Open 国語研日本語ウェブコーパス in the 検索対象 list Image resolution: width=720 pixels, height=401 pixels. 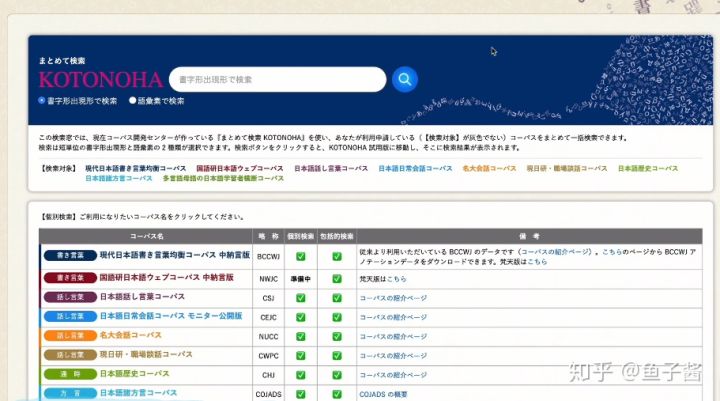240,169
